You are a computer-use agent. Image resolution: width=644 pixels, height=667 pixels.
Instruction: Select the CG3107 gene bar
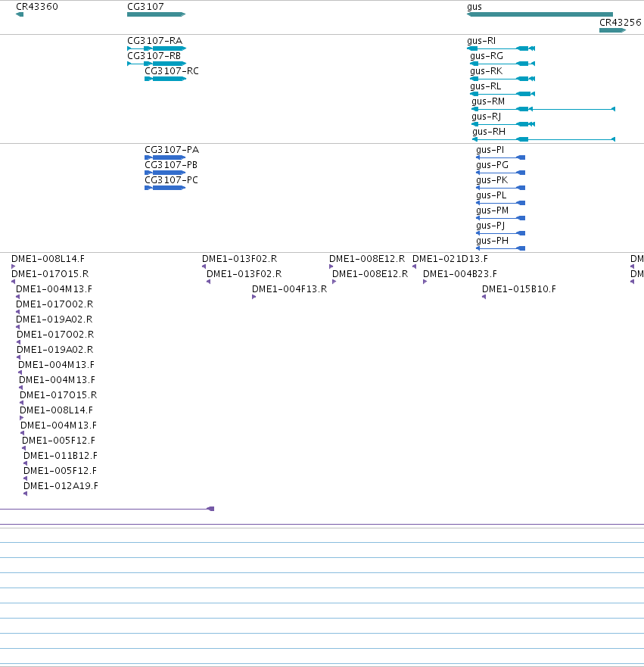[x=157, y=14]
